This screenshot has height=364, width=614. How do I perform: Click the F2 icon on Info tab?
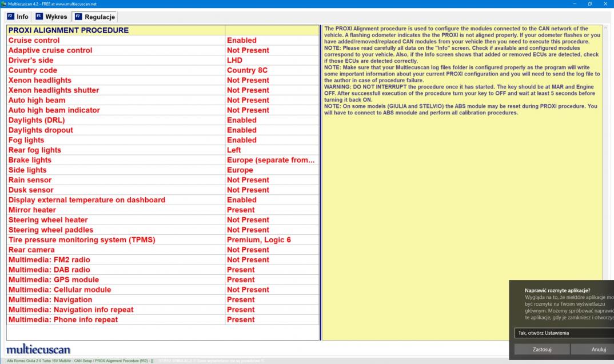(x=10, y=17)
